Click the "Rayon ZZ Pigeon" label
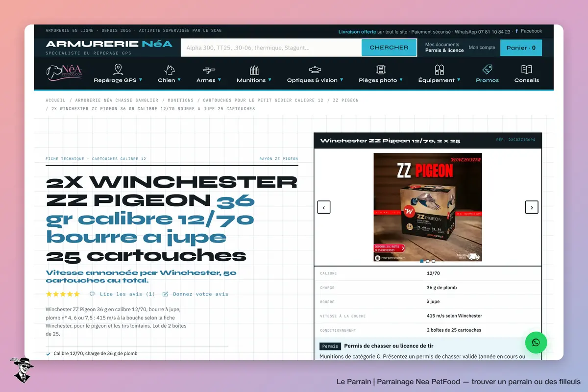This screenshot has width=588, height=392. point(278,159)
